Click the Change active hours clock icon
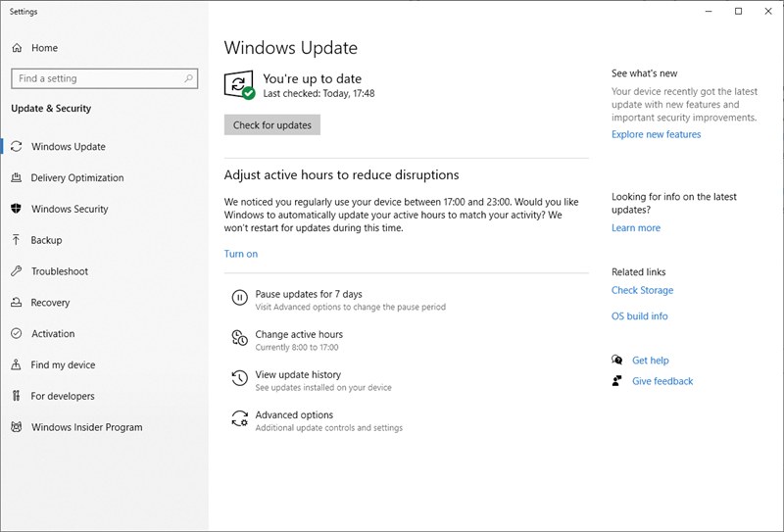 coord(239,339)
